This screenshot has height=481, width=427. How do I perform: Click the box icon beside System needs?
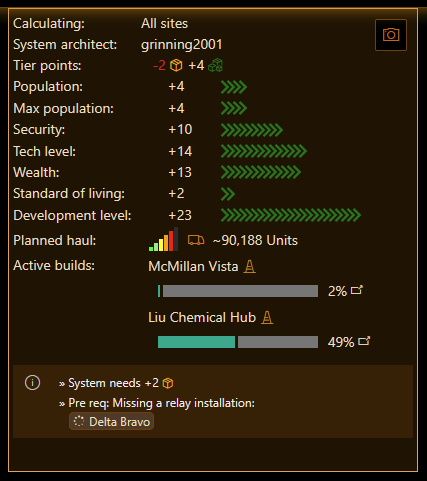[x=168, y=383]
